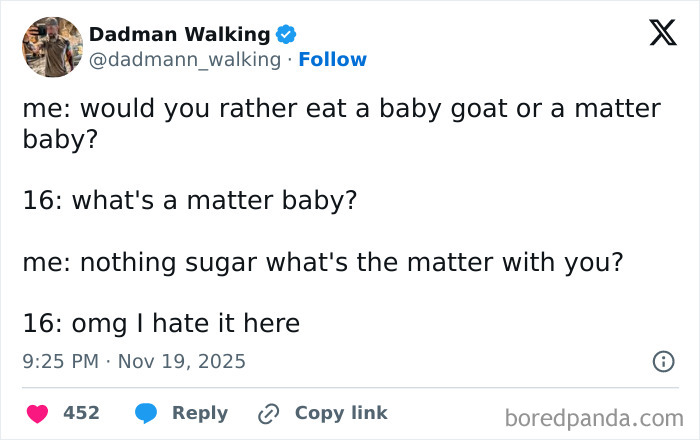This screenshot has width=700, height=440.
Task: Open the 9:25 PM Nov 19, 2025 timestamp
Action: click(x=133, y=361)
